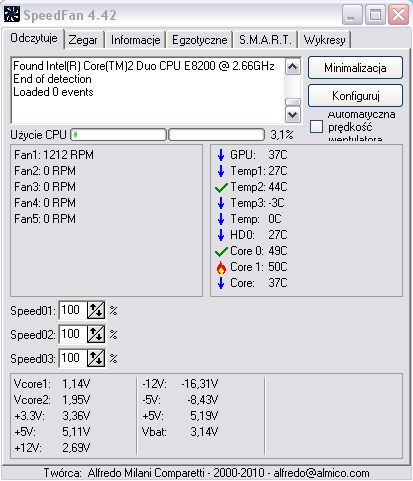The width and height of the screenshot is (413, 481).
Task: Click the Konfiguruj button
Action: coord(355,96)
